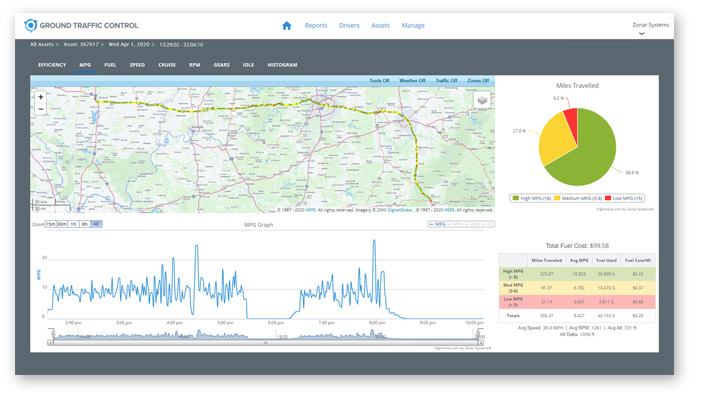Screen dimensions: 720x400
Task: Switch to the HISTOGRAM tab
Action: coord(282,65)
